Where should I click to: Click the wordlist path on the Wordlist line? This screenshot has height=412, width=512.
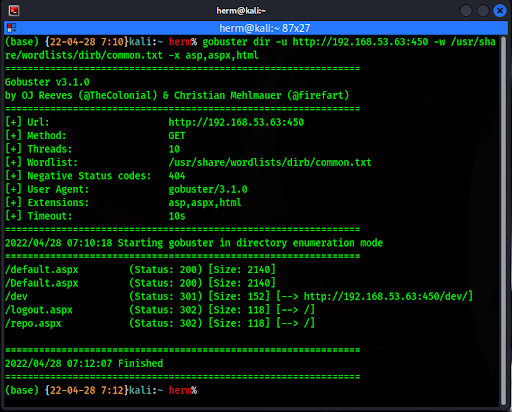click(270, 162)
